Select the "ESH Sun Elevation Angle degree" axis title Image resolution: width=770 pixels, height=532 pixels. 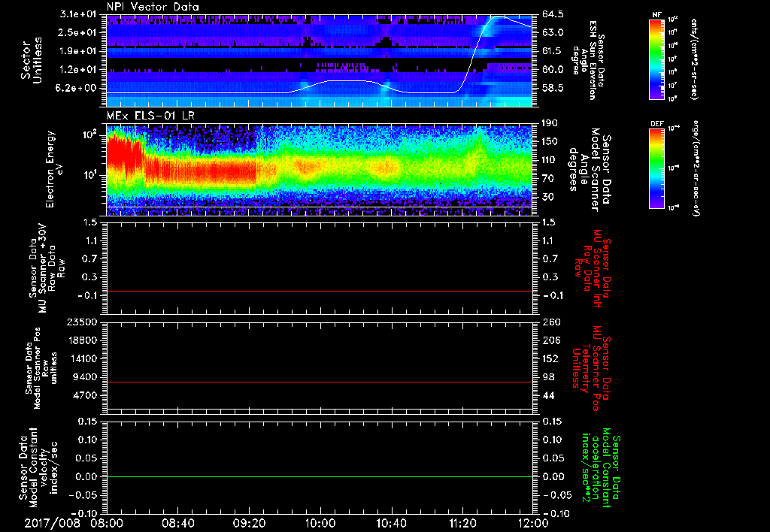tap(588, 60)
